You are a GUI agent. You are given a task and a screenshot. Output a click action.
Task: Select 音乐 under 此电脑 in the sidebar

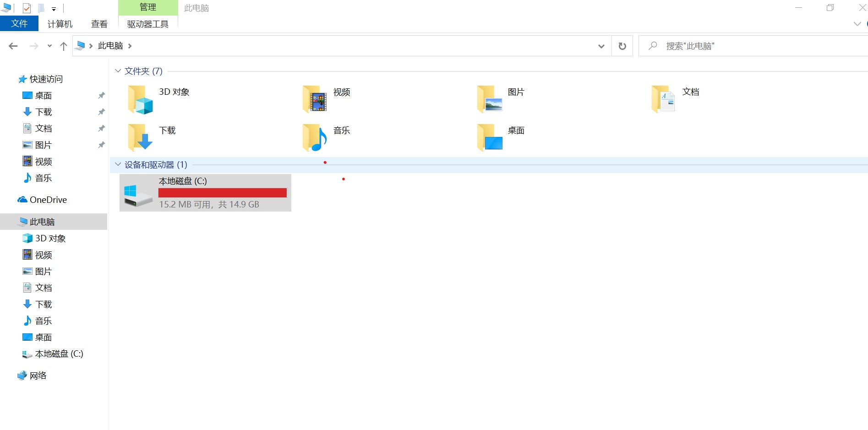click(38, 321)
